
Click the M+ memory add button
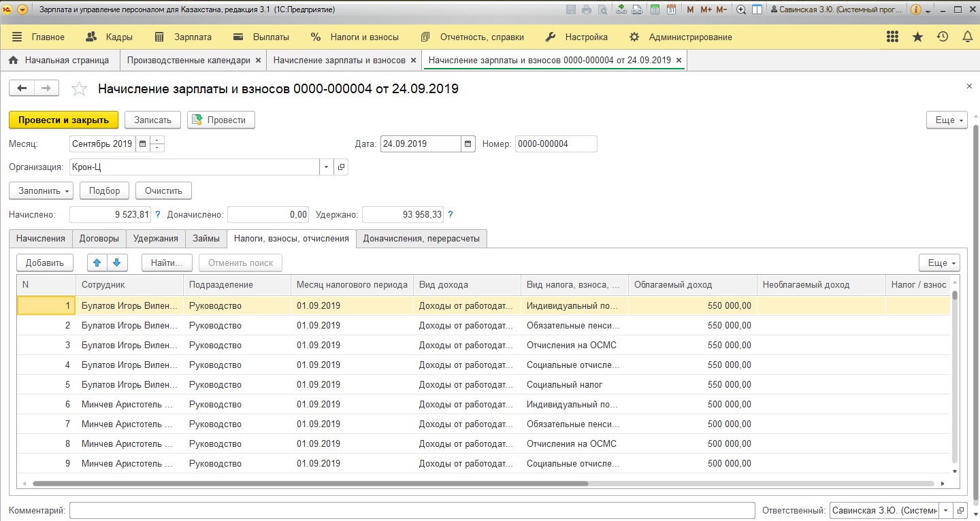705,10
